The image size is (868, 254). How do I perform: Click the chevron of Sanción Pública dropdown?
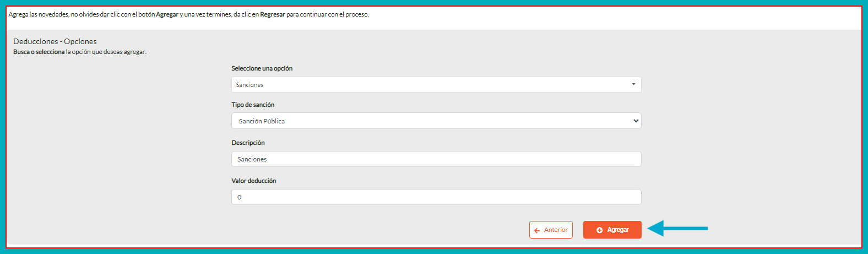pyautogui.click(x=636, y=121)
